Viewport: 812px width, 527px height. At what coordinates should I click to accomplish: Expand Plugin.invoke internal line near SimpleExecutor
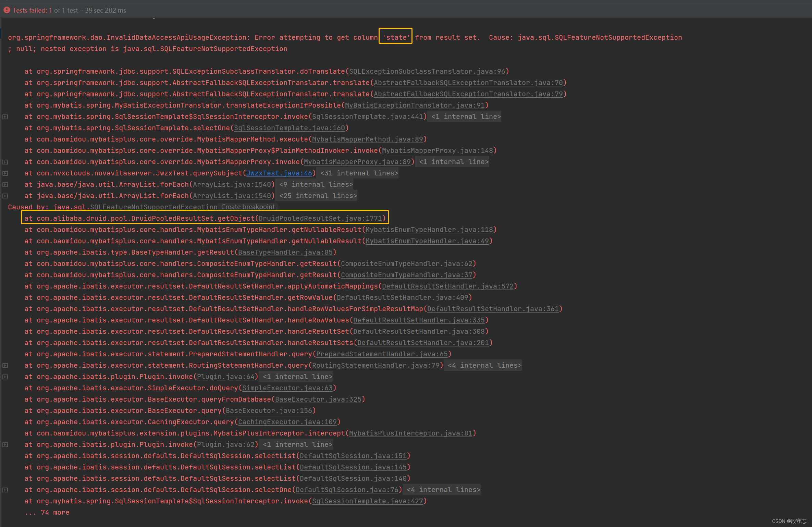(5, 377)
